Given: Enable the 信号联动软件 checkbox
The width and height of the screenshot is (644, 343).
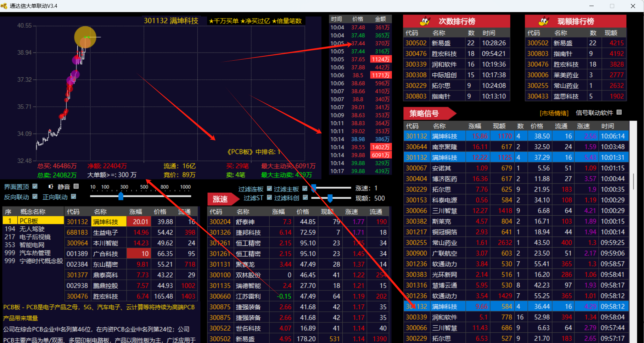Looking at the screenshot, I should pyautogui.click(x=619, y=112).
